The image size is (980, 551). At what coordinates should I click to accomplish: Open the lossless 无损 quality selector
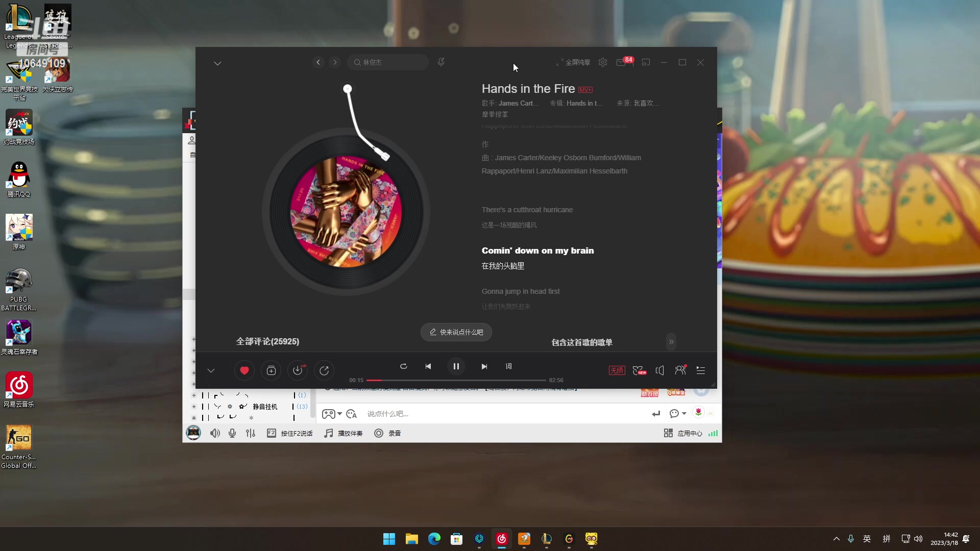[617, 370]
